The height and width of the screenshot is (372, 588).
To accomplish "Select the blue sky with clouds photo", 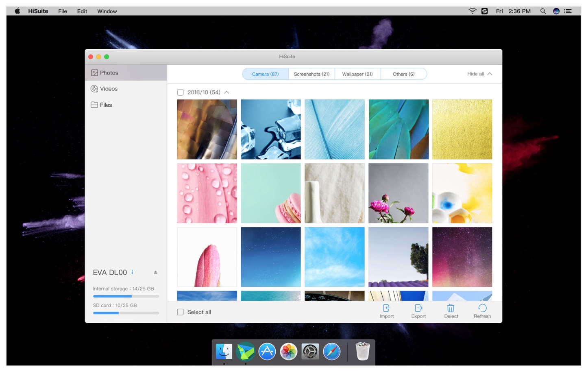I will pyautogui.click(x=335, y=257).
